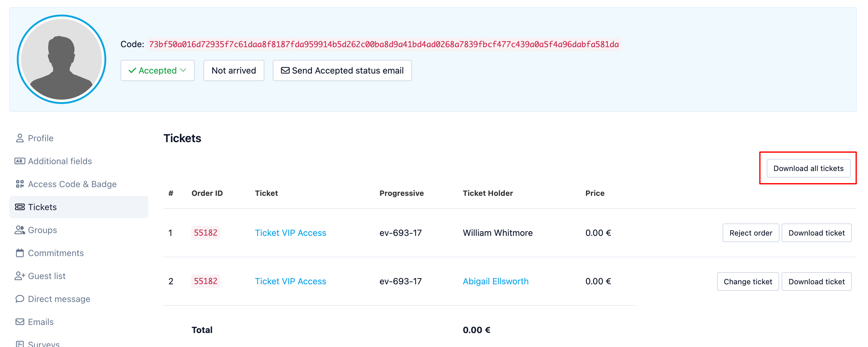Click the Emails envelope icon in sidebar
This screenshot has width=868, height=347.
[x=20, y=322]
